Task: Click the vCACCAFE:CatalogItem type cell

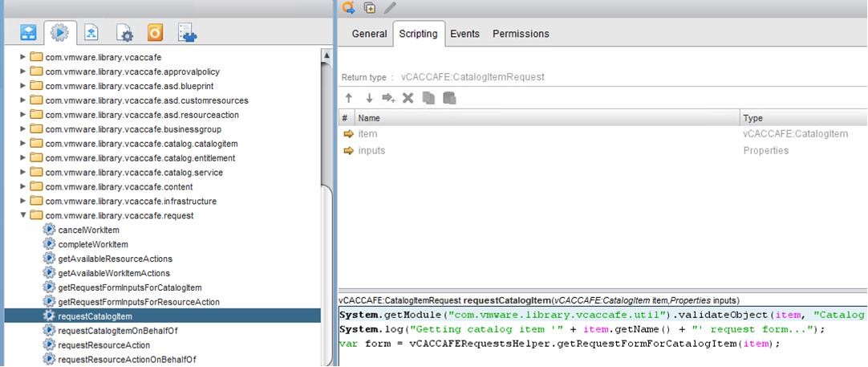Action: coord(795,133)
